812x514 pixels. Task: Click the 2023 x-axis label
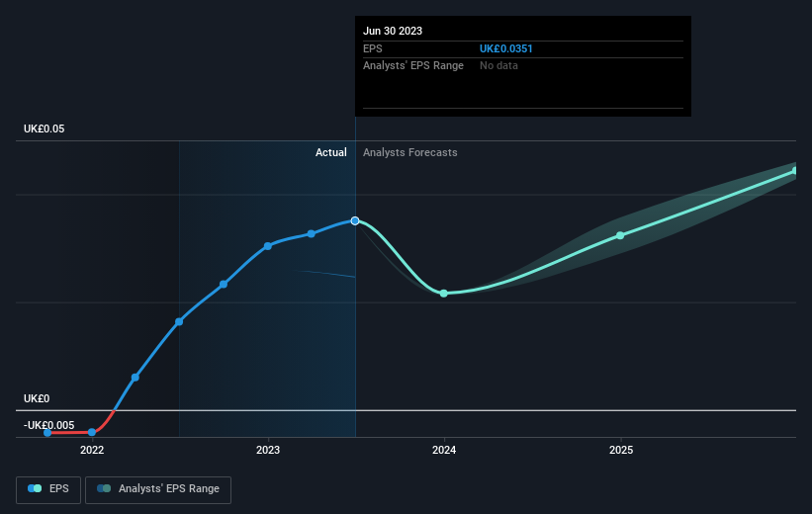click(x=268, y=450)
